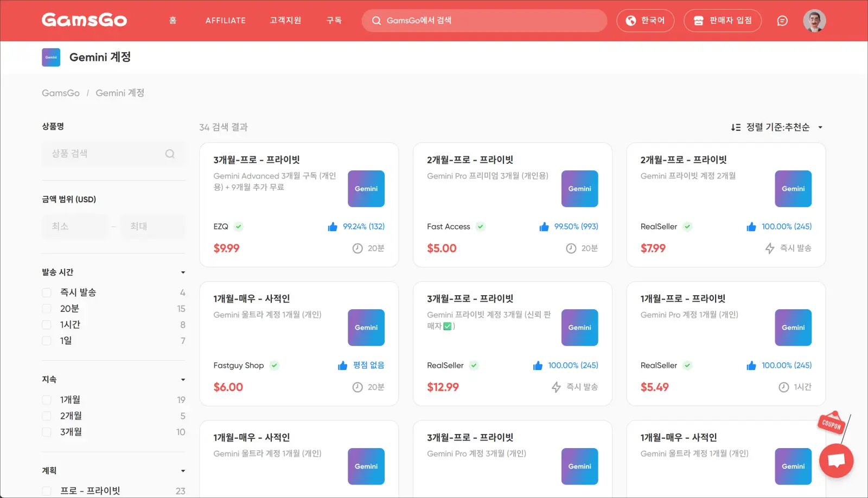
Task: Open the 고객지원 menu item
Action: pos(285,20)
